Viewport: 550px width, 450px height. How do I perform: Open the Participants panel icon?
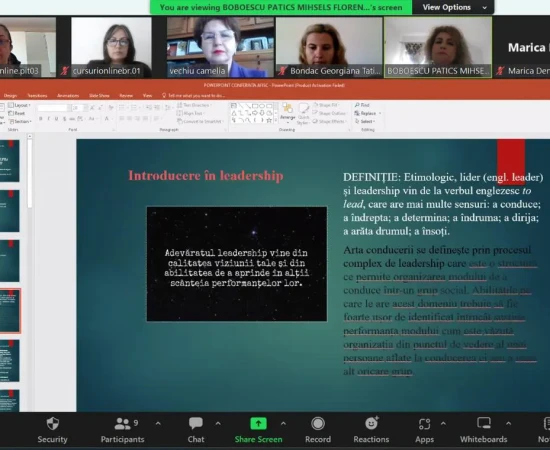(122, 424)
